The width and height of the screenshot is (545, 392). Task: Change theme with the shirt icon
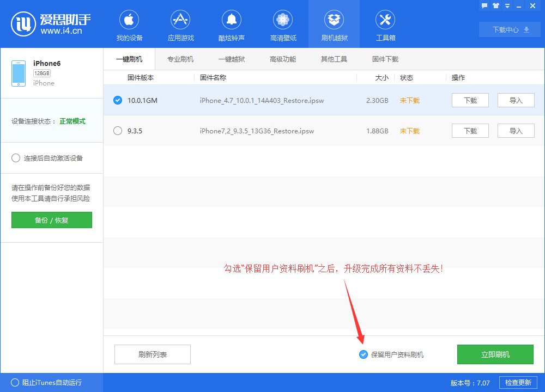pyautogui.click(x=496, y=5)
